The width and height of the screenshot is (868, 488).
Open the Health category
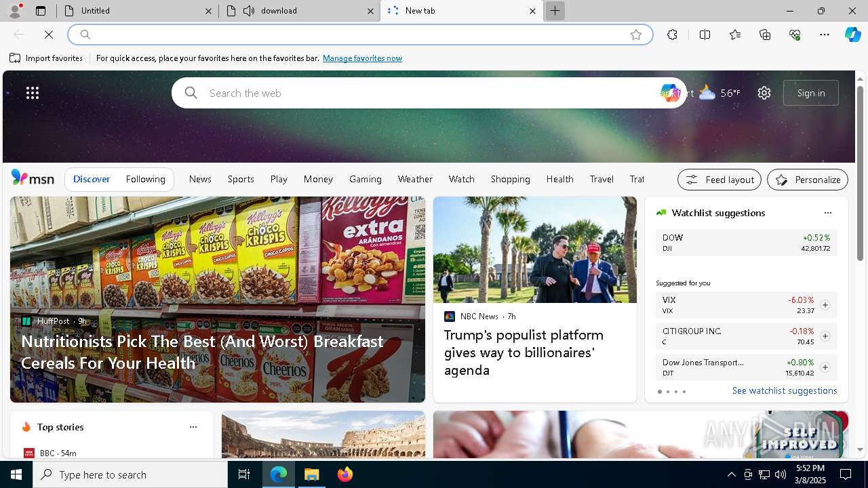pos(560,179)
